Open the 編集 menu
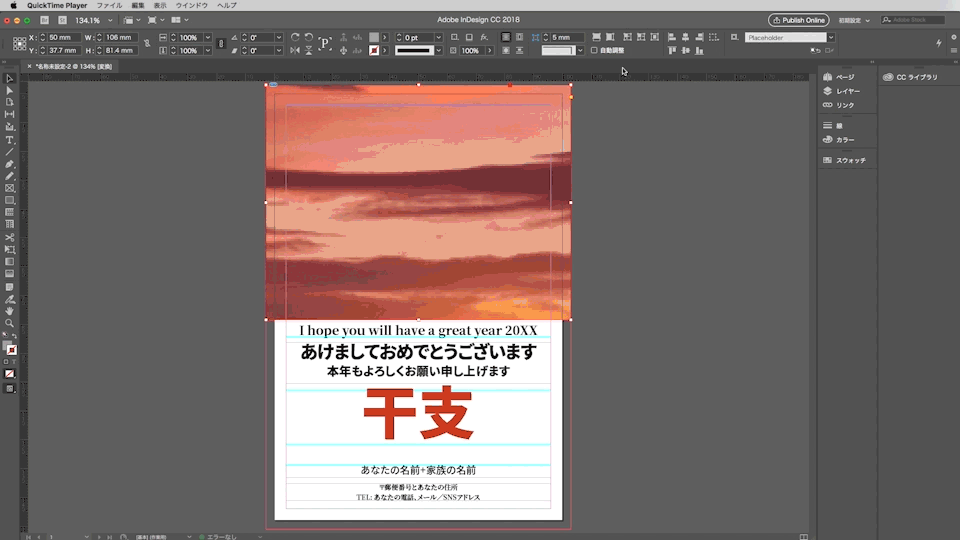960x540 pixels. click(138, 5)
